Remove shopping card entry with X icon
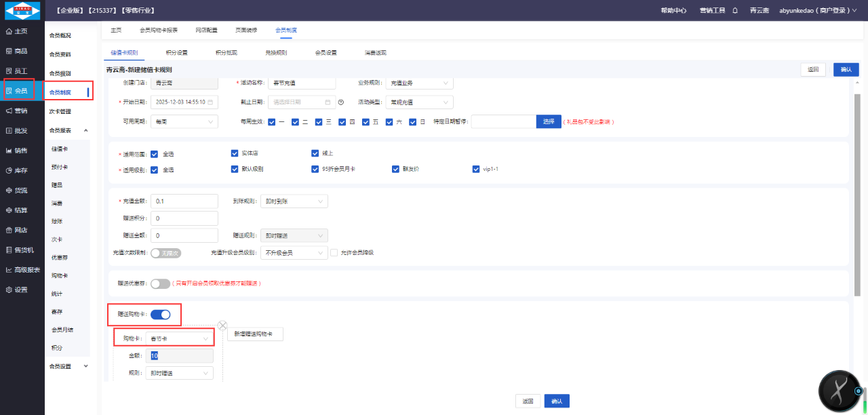Image resolution: width=868 pixels, height=415 pixels. coord(222,325)
